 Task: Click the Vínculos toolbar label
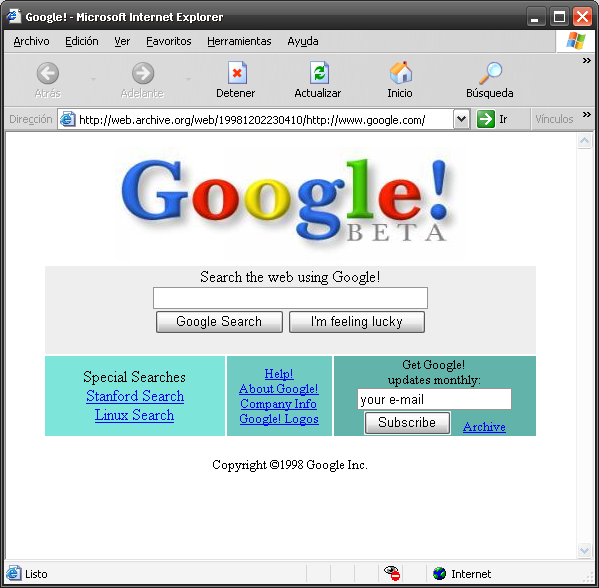pyautogui.click(x=554, y=119)
